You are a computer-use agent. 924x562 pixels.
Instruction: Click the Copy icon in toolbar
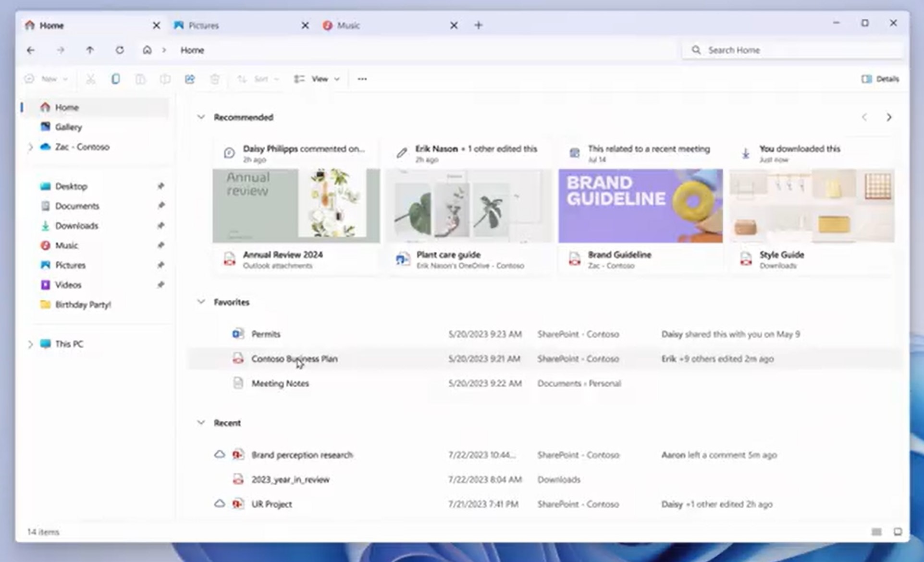point(115,79)
